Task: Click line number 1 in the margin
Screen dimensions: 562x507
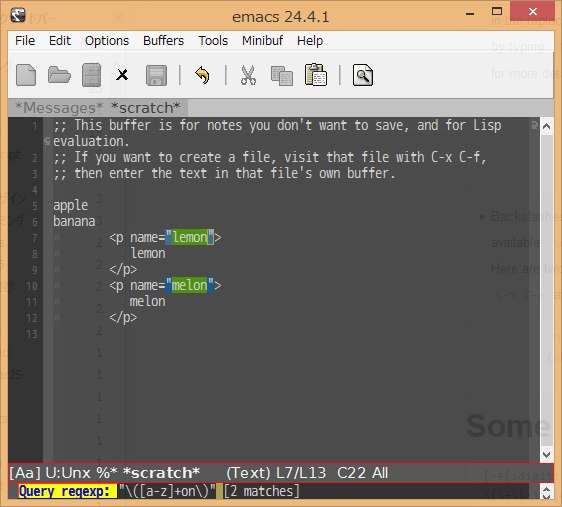Action: [x=35, y=126]
